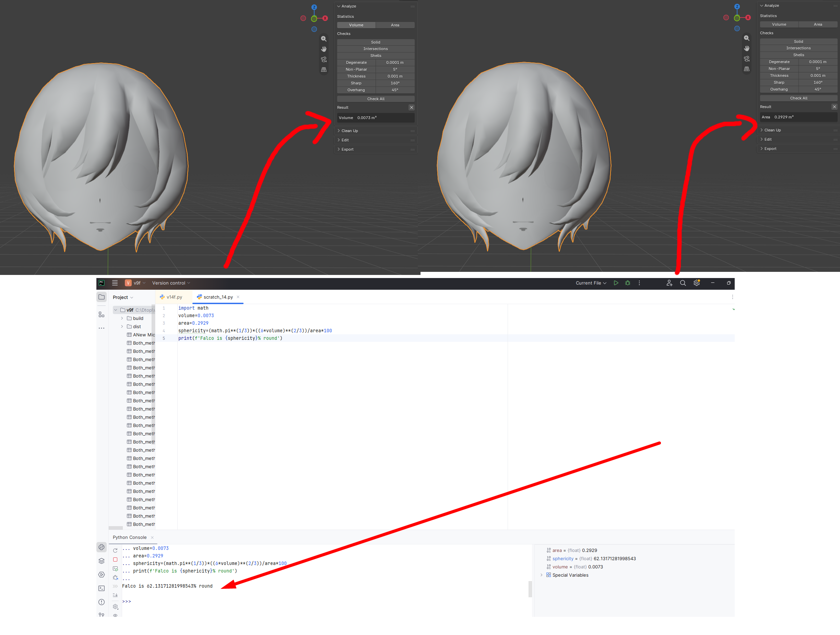The image size is (840, 635).
Task: Start debugging with the bug icon
Action: [628, 283]
